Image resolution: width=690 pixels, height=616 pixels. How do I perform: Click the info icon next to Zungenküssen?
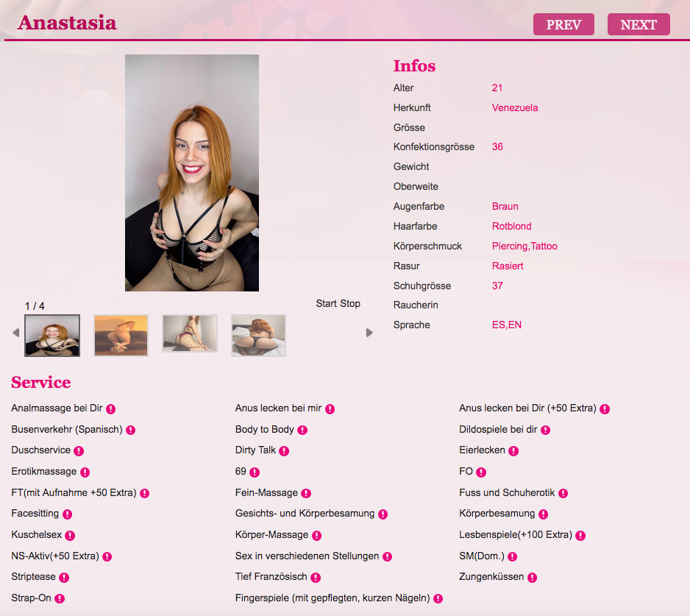(532, 578)
